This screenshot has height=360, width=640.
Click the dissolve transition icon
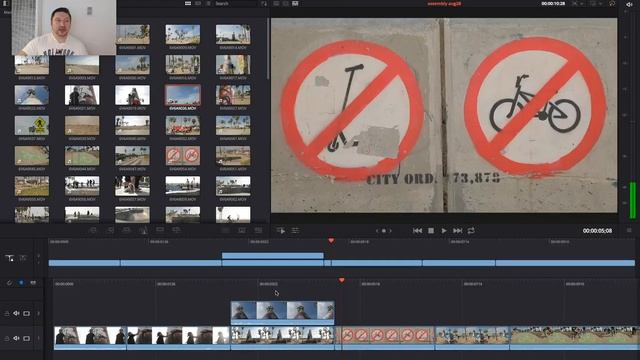click(242, 230)
